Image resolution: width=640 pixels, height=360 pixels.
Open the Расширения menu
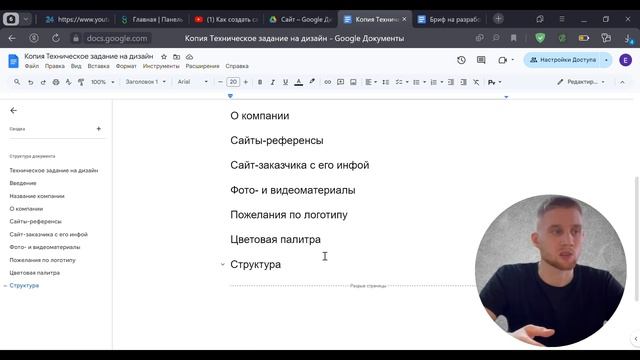pyautogui.click(x=202, y=66)
